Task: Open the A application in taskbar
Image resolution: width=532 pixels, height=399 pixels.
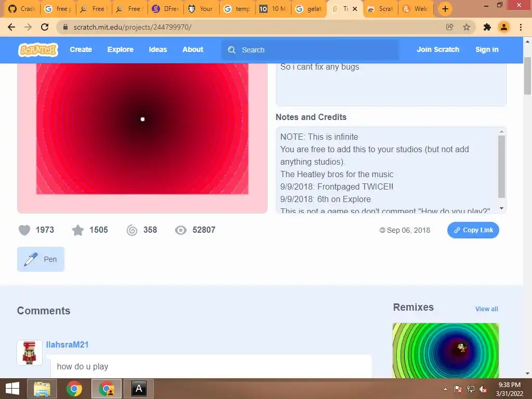Action: pos(139,389)
